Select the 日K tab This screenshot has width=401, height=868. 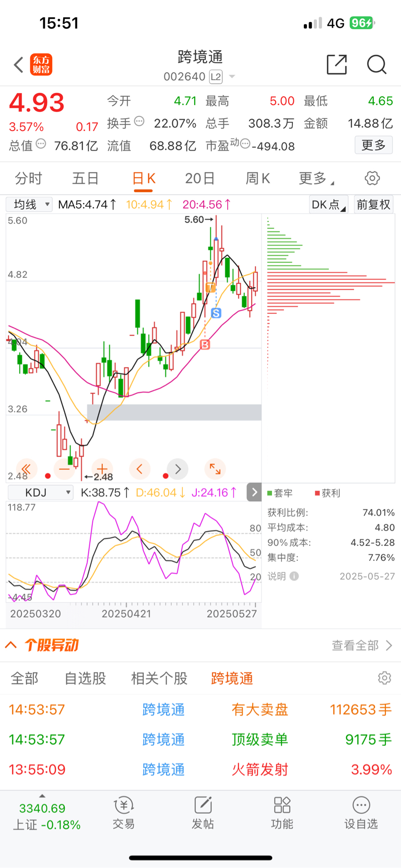tap(144, 179)
